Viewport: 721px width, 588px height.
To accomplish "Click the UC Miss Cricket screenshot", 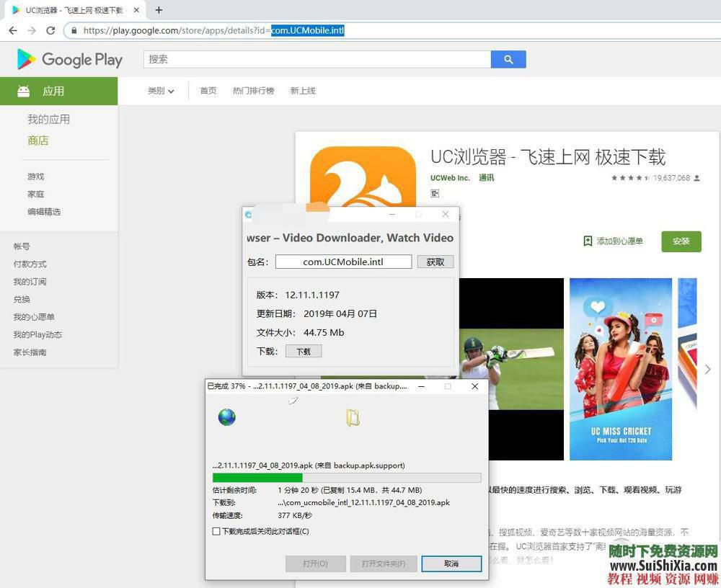I will [x=620, y=369].
